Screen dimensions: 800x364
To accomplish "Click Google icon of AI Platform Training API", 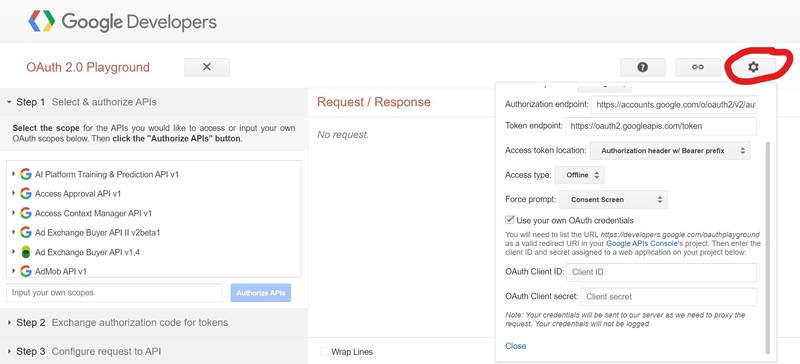I will (26, 174).
